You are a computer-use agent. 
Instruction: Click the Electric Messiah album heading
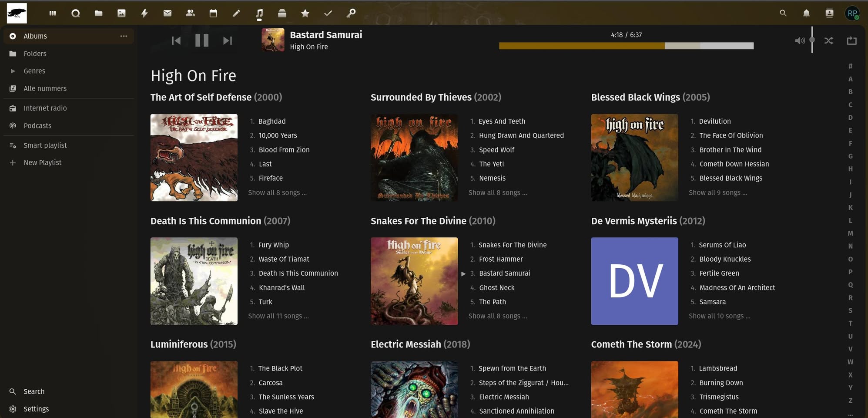(x=420, y=344)
